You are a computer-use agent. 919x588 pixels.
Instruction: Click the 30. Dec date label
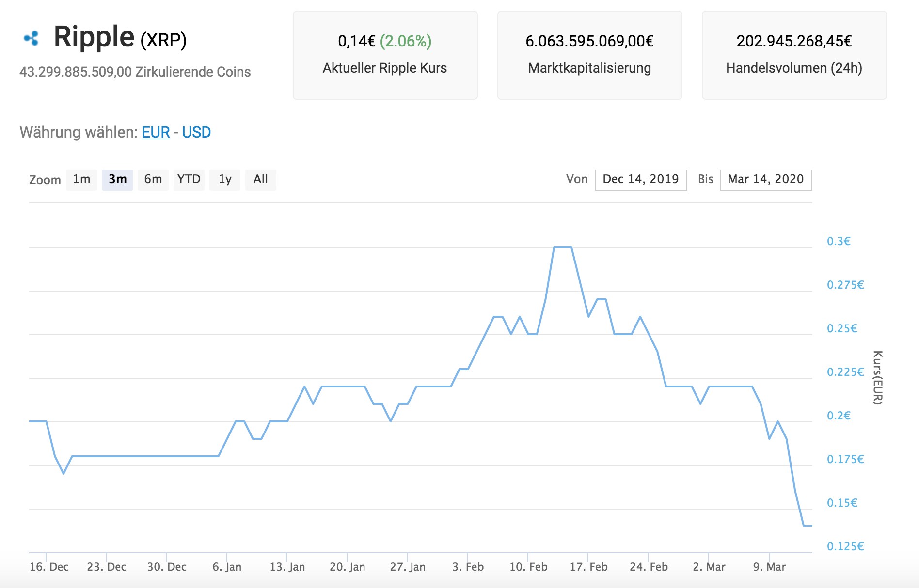click(167, 567)
